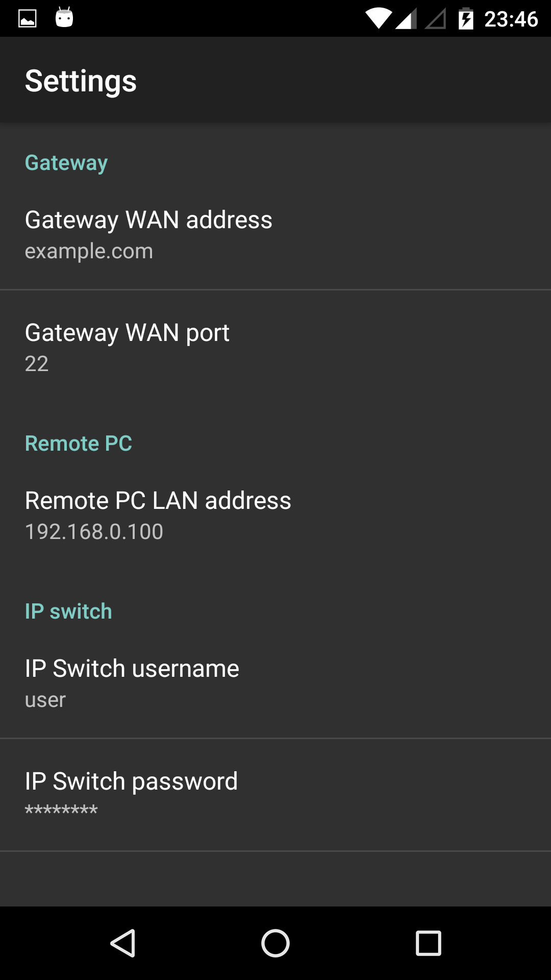Tap the 23:46 clock in status bar
This screenshot has height=980, width=551.
click(511, 19)
